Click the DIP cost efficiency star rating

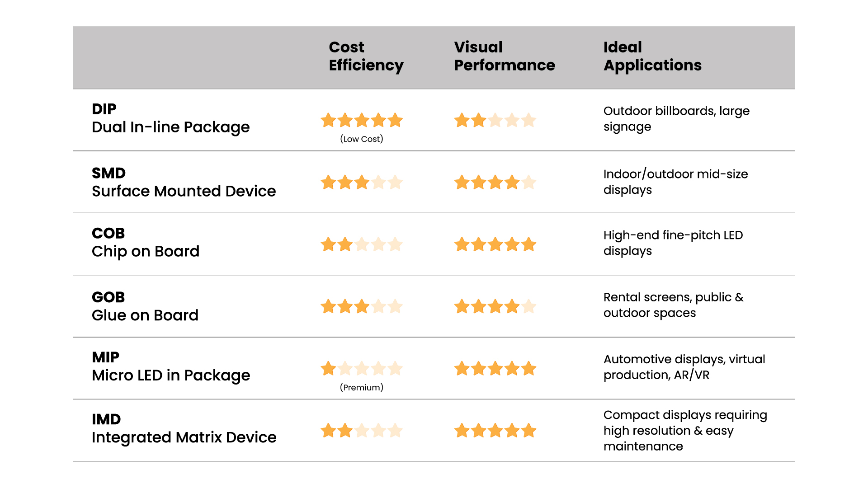pos(362,120)
